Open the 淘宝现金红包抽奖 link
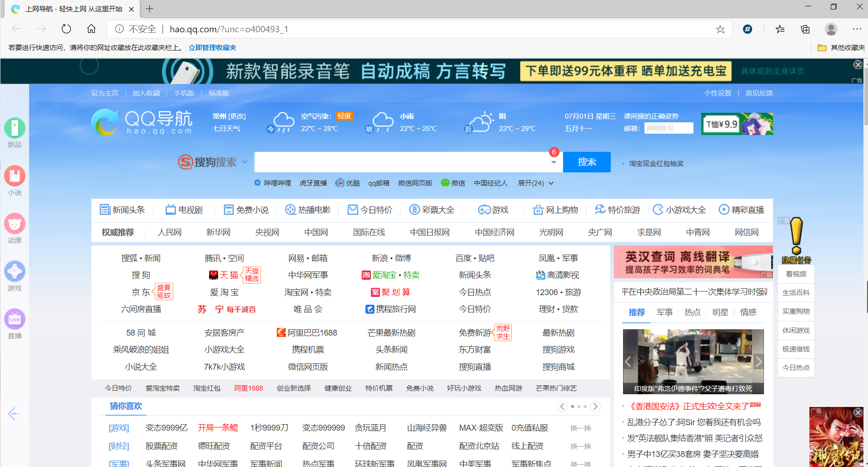The width and height of the screenshot is (868, 467). 657,163
